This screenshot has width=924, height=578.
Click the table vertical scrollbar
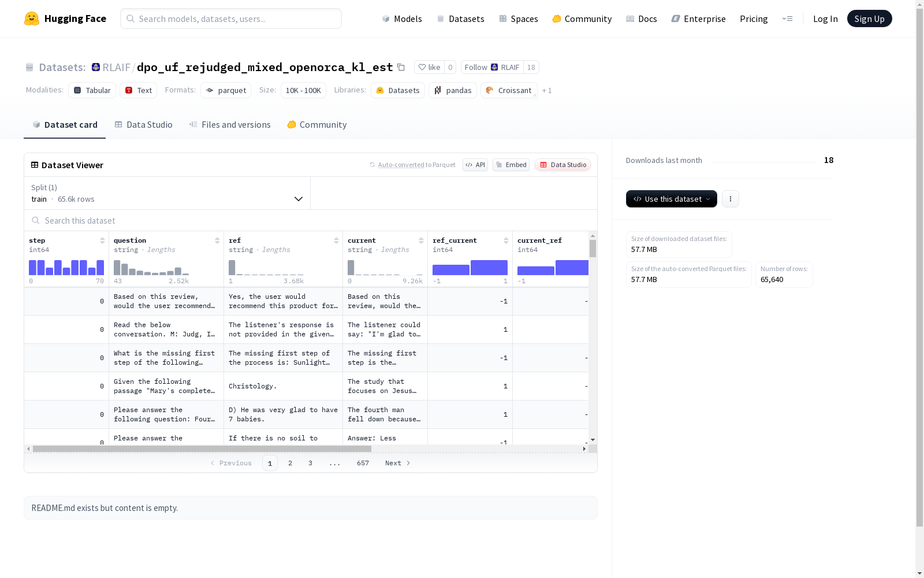(593, 249)
